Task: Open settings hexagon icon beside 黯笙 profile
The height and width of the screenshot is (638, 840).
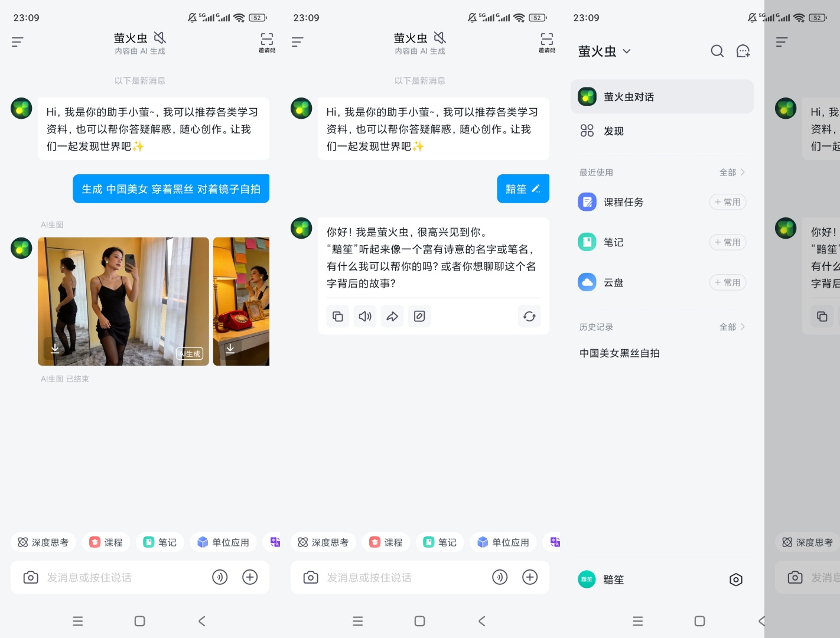Action: tap(735, 580)
